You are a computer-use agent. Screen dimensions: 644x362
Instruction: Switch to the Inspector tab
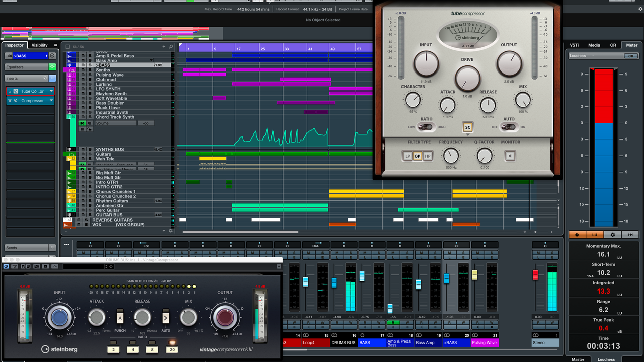tap(15, 45)
